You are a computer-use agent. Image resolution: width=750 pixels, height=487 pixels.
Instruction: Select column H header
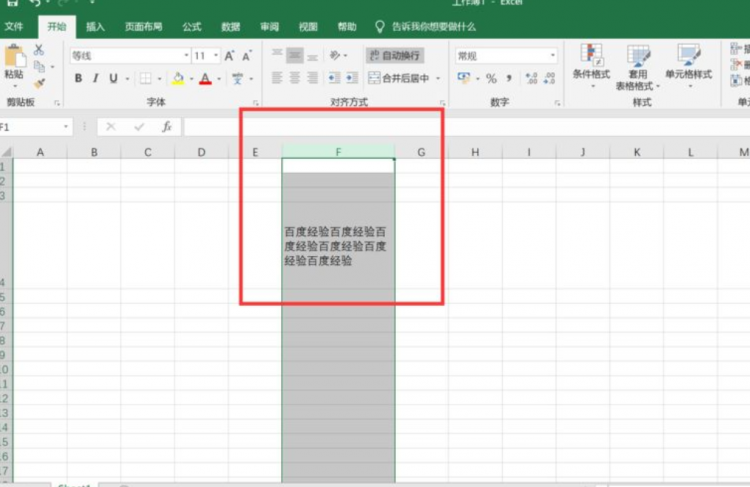tap(475, 152)
